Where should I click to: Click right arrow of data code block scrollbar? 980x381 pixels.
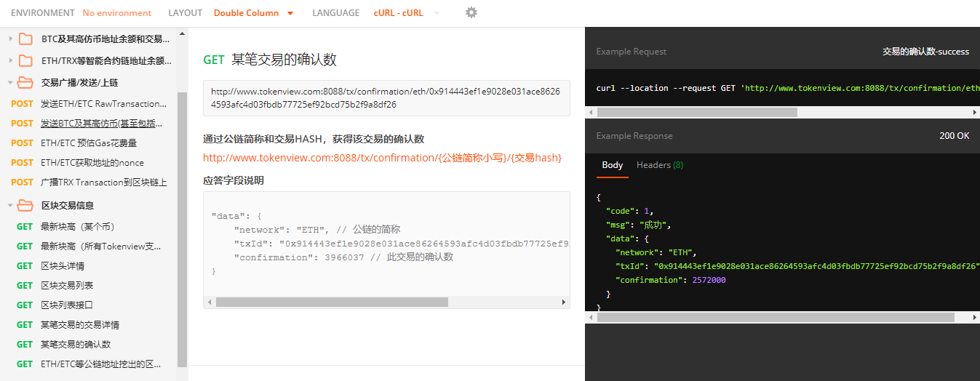[563, 302]
